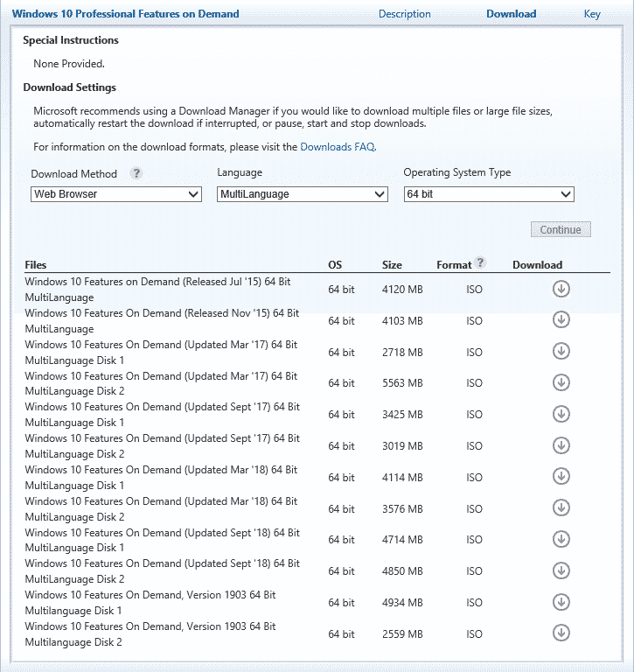
Task: Open the Operating System Type dropdown
Action: [489, 194]
